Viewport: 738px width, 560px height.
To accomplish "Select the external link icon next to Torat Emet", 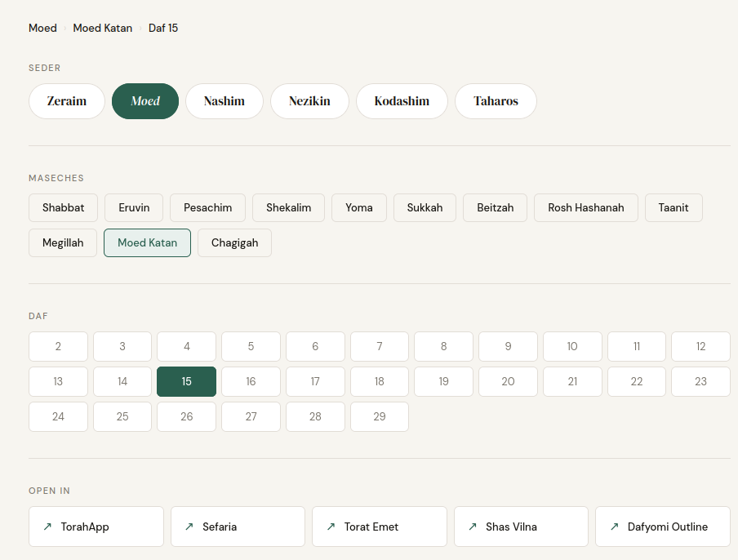I will (x=331, y=527).
